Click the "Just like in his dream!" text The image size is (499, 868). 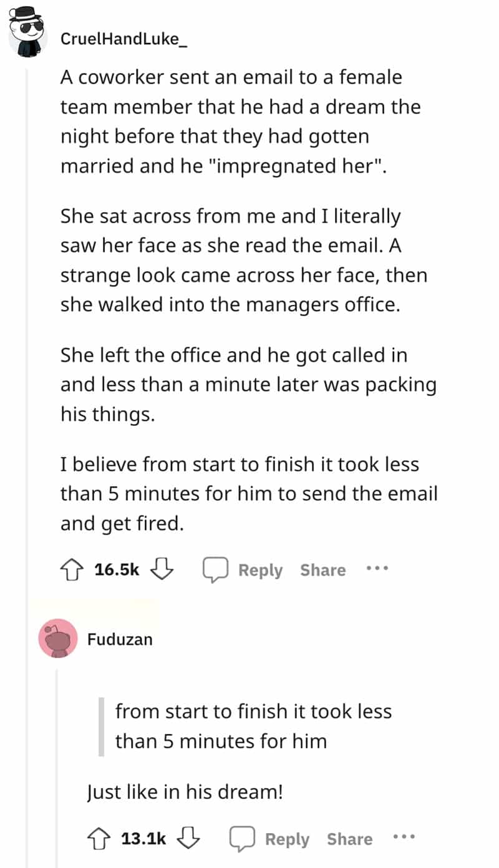pyautogui.click(x=185, y=792)
